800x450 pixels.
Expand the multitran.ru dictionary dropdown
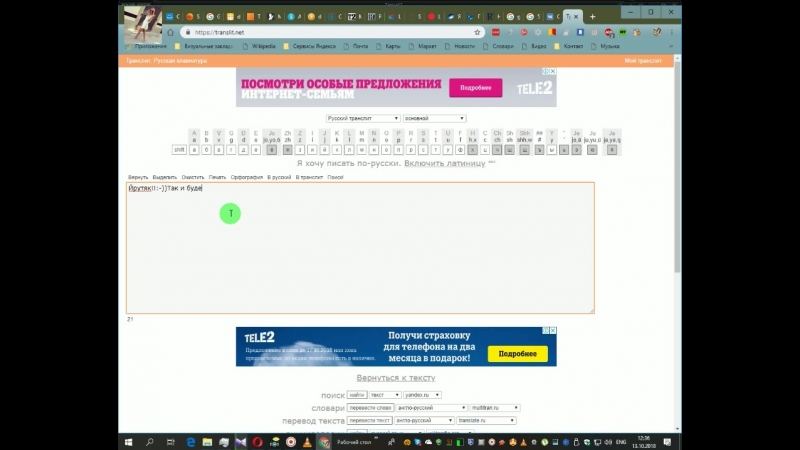click(495, 408)
